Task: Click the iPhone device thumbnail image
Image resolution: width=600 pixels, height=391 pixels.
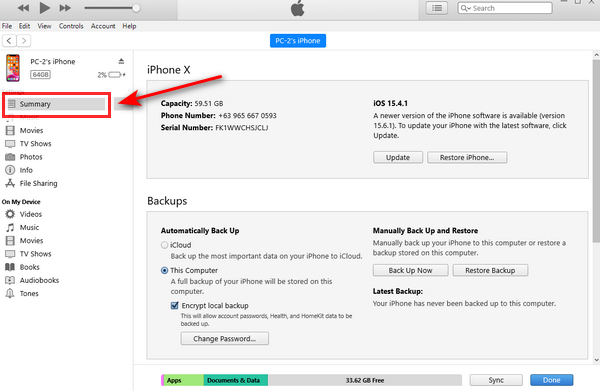Action: pos(13,68)
